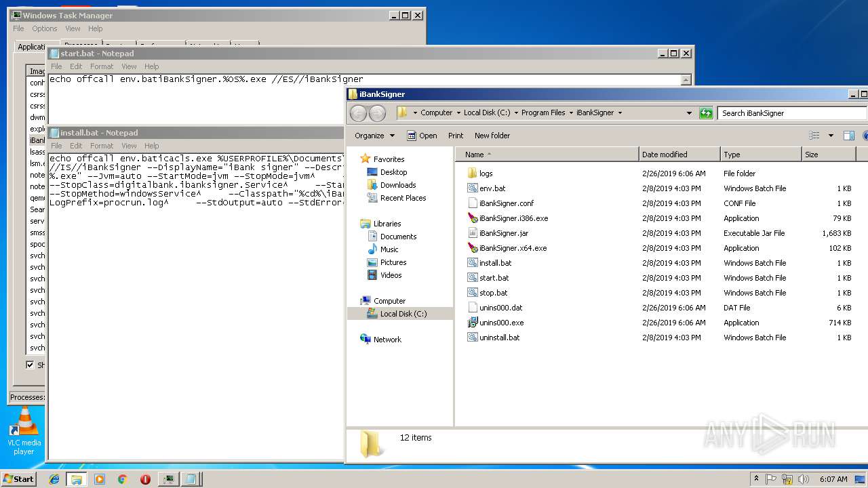Open Options menu in Task Manager
This screenshot has height=488, width=868.
pyautogui.click(x=45, y=28)
